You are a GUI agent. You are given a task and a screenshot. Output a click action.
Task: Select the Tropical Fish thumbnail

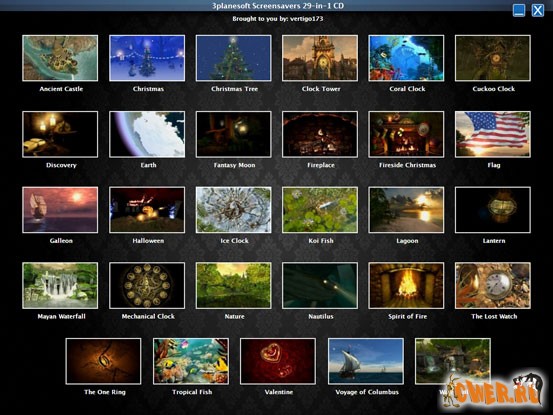[191, 361]
